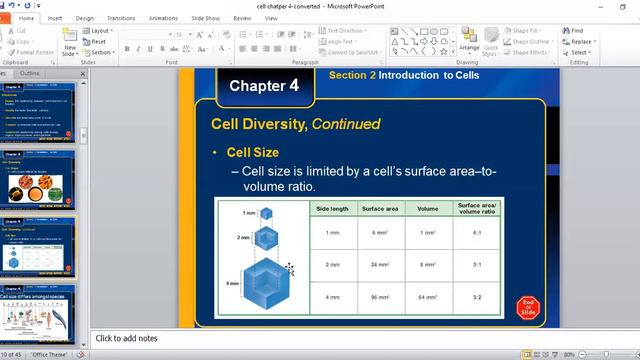Image resolution: width=640 pixels, height=360 pixels.
Task: Click the Format Painter button
Action: point(31,53)
